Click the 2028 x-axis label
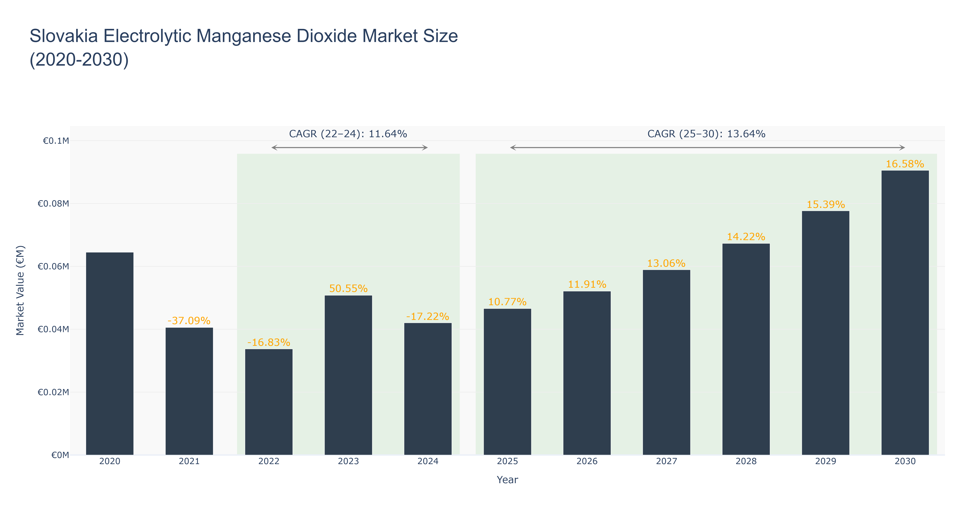 coord(746,461)
